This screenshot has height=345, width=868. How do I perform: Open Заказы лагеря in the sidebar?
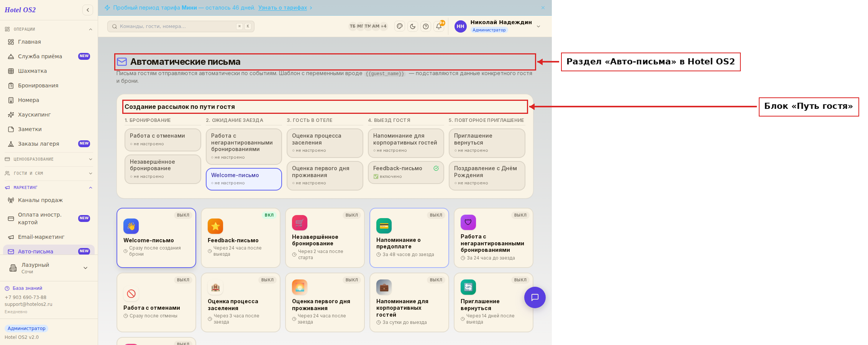(49, 144)
